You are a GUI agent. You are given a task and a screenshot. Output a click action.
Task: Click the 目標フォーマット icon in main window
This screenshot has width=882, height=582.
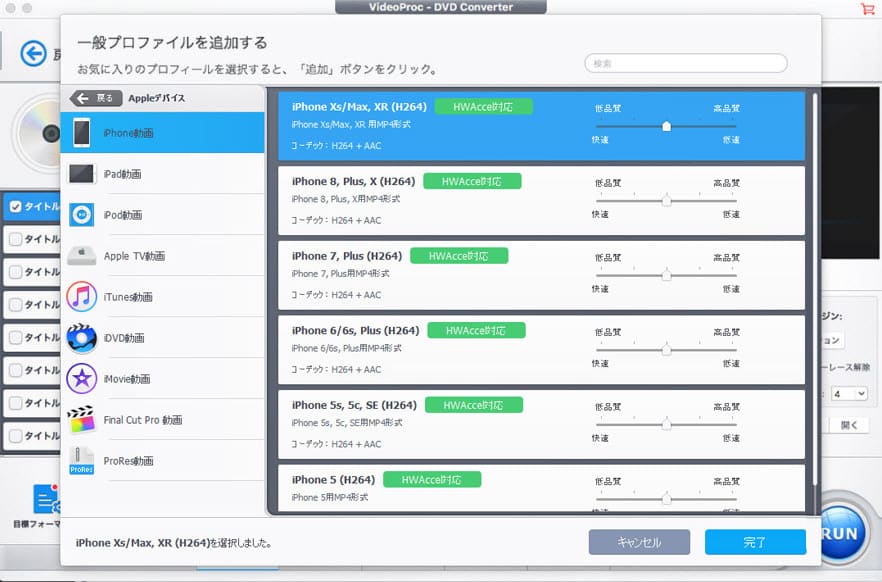pos(46,498)
